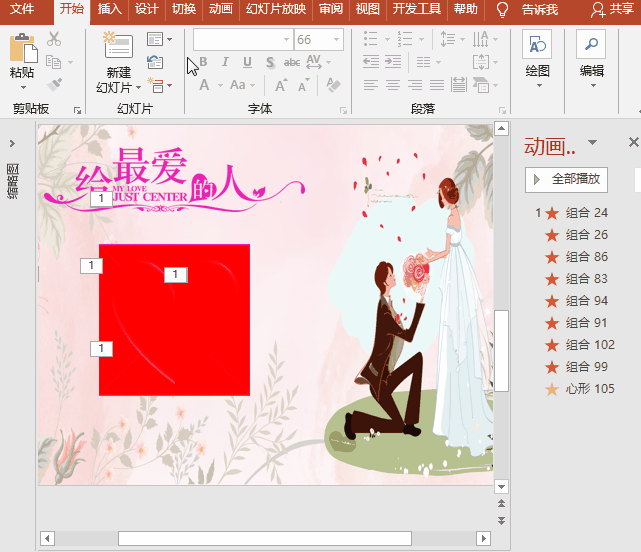Viewport: 641px width, 552px height.
Task: Switch to the 切换 tab
Action: pos(184,9)
